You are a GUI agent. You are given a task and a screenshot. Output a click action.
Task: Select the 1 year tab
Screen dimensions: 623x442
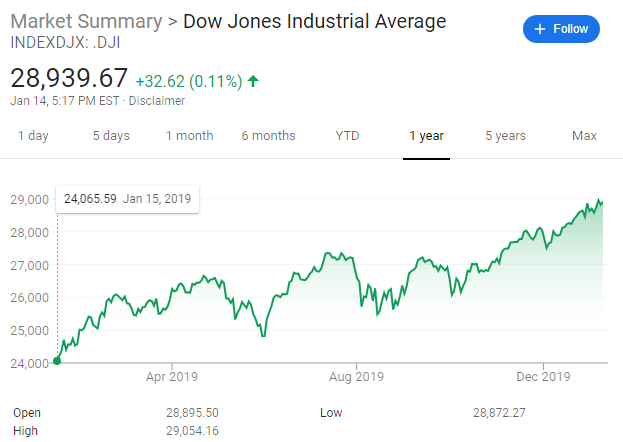[x=426, y=136]
